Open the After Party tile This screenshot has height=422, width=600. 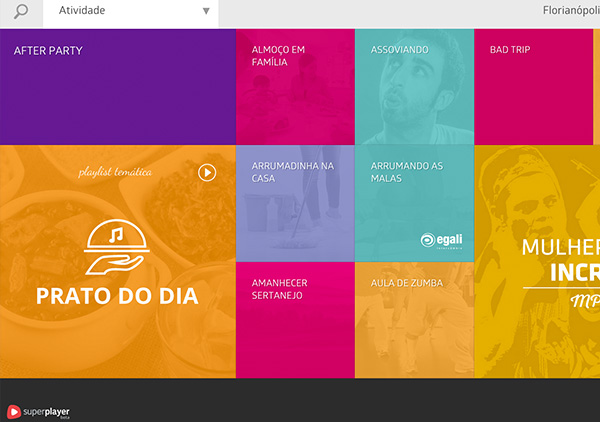pyautogui.click(x=117, y=87)
